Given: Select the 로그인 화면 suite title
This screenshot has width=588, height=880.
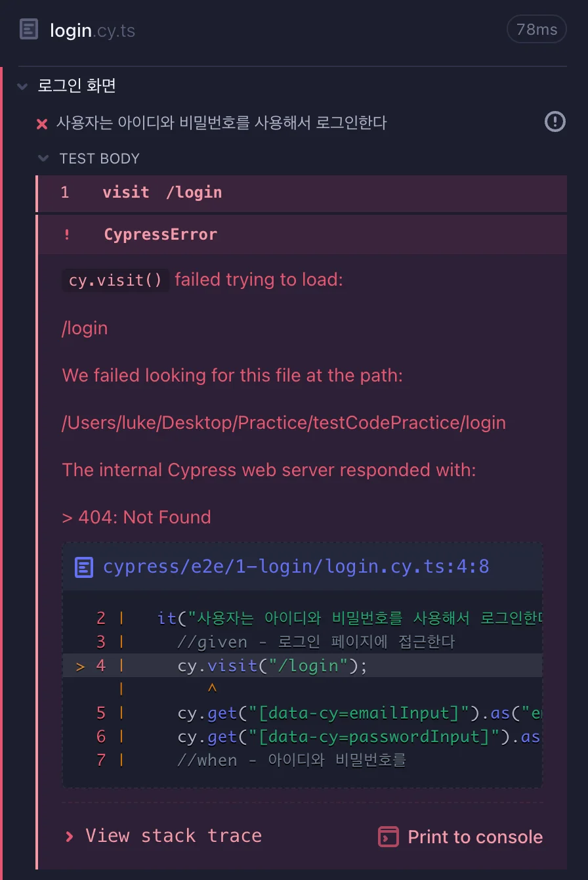Looking at the screenshot, I should coord(77,86).
